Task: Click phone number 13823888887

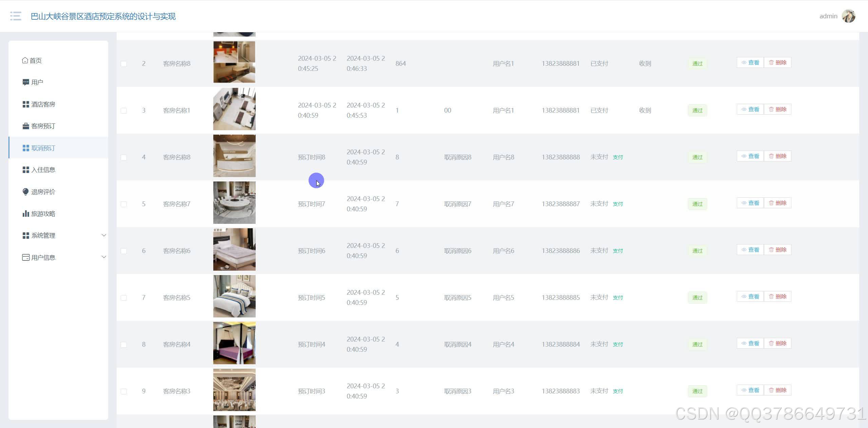Action: [x=561, y=204]
